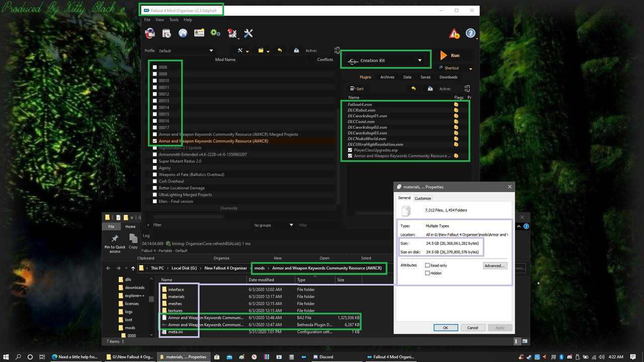Click the change game instance icon
The height and width of the screenshot is (362, 644).
(x=150, y=33)
